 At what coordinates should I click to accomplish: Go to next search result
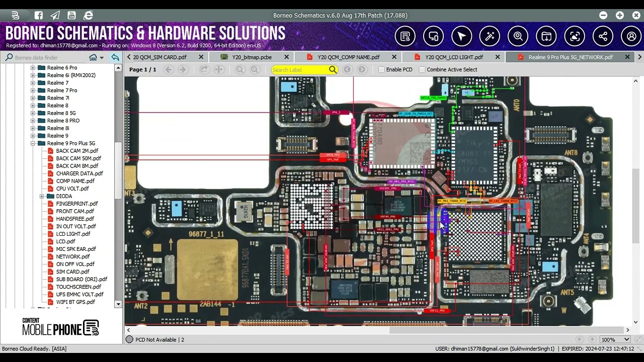point(362,69)
